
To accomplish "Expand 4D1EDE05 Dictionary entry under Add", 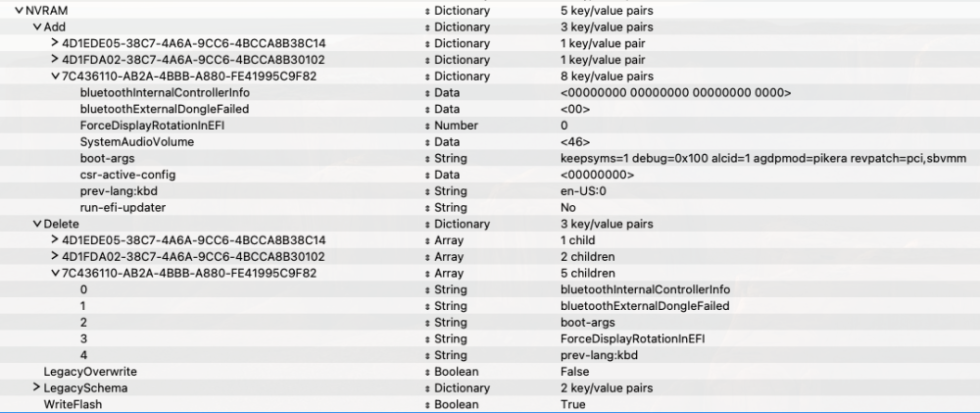I will tap(55, 43).
